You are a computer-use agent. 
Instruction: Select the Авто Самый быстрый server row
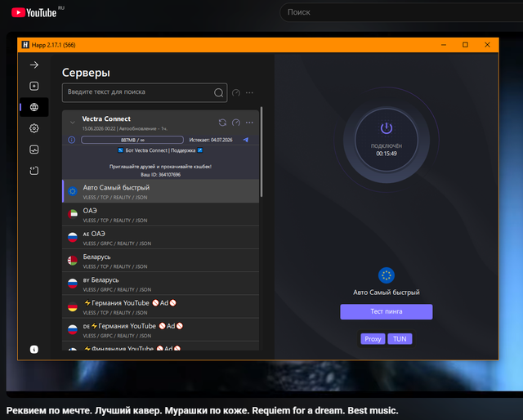(x=161, y=191)
